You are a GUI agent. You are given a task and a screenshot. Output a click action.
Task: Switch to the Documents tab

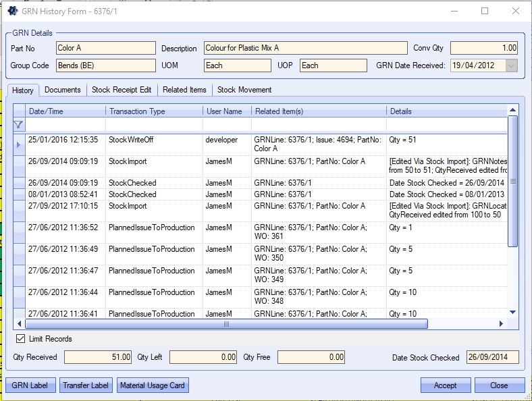62,90
